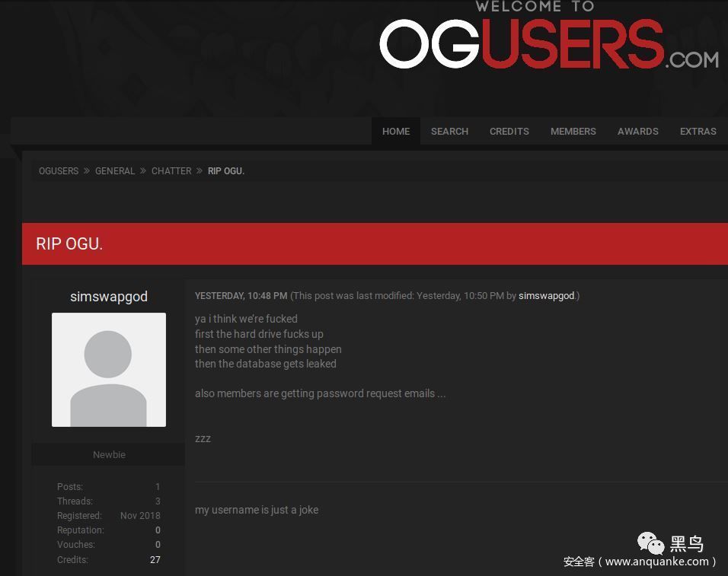This screenshot has width=728, height=576.
Task: Open the MEMBERS navigation item
Action: 573,131
